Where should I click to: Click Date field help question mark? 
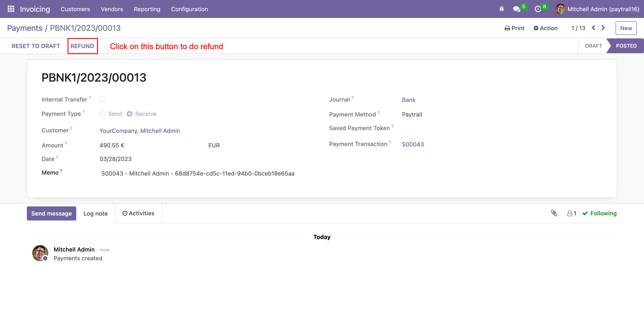point(57,157)
